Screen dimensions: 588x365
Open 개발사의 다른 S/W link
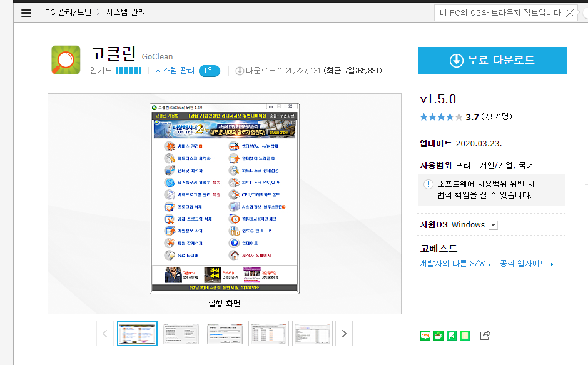click(x=455, y=264)
